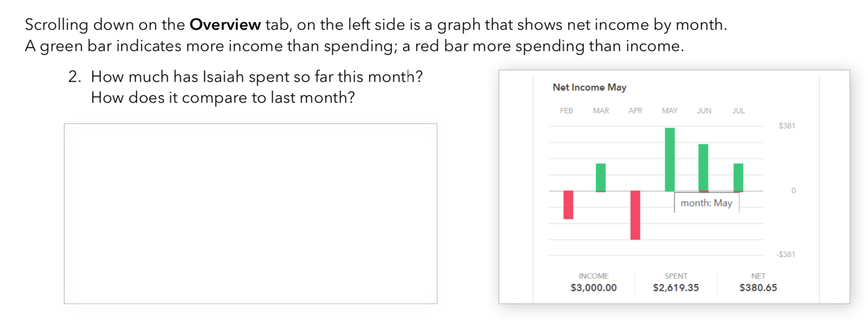Click the "month: May" tooltip
This screenshot has width=868, height=320.
coord(706,203)
